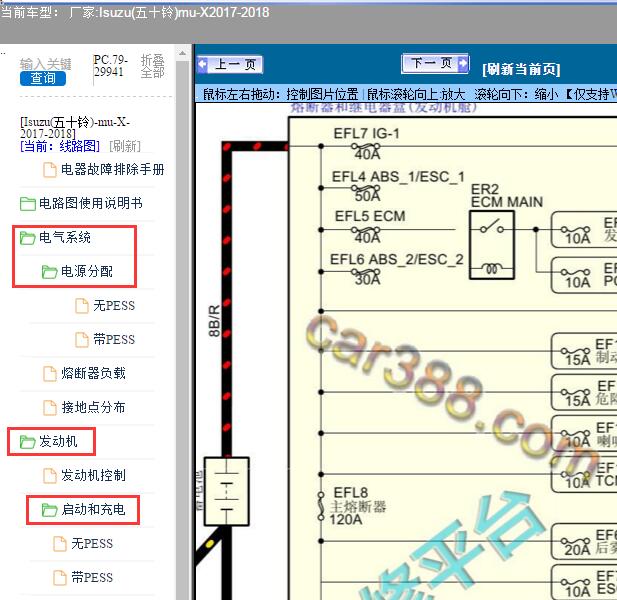Viewport: 617px width, 600px height.
Task: Click the EFL8 主熔断器 120A label
Action: (x=357, y=506)
